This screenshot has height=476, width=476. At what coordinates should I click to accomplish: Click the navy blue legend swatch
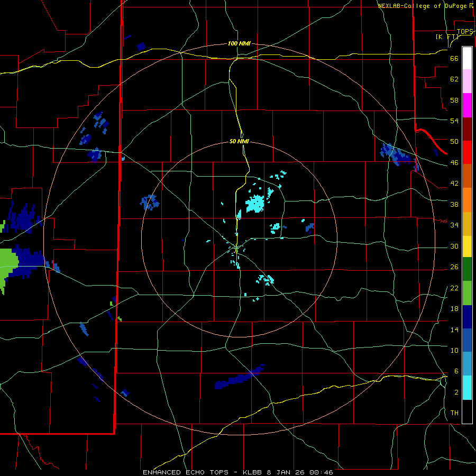point(467,317)
